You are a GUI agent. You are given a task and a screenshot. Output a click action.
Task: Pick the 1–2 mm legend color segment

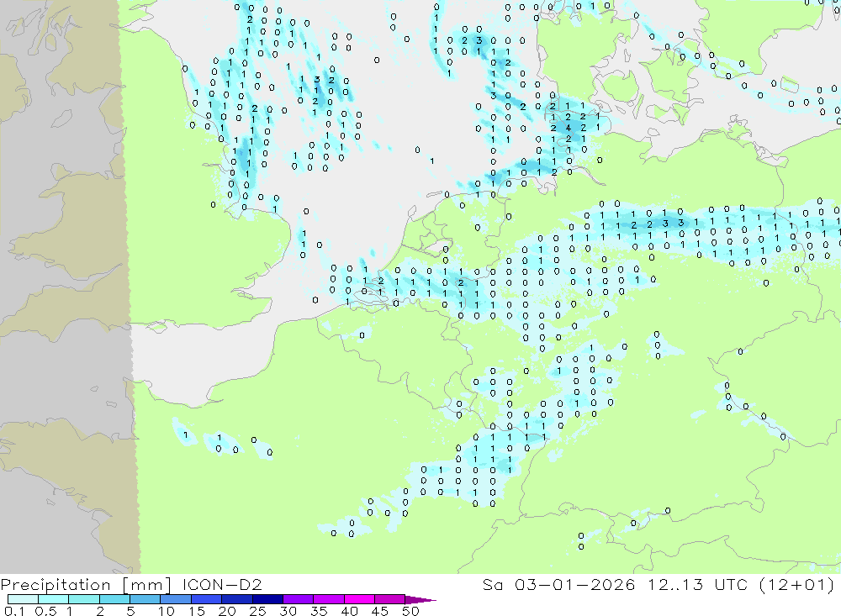coord(83,599)
